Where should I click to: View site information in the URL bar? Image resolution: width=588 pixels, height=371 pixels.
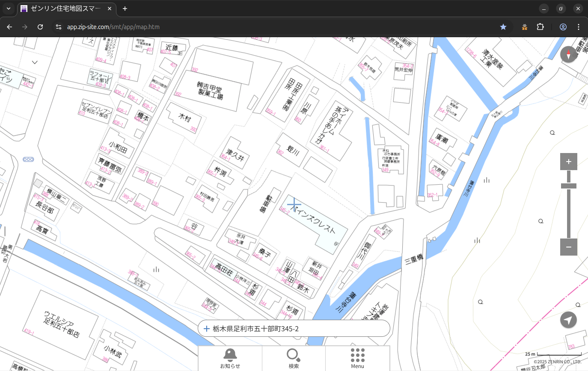tap(59, 27)
